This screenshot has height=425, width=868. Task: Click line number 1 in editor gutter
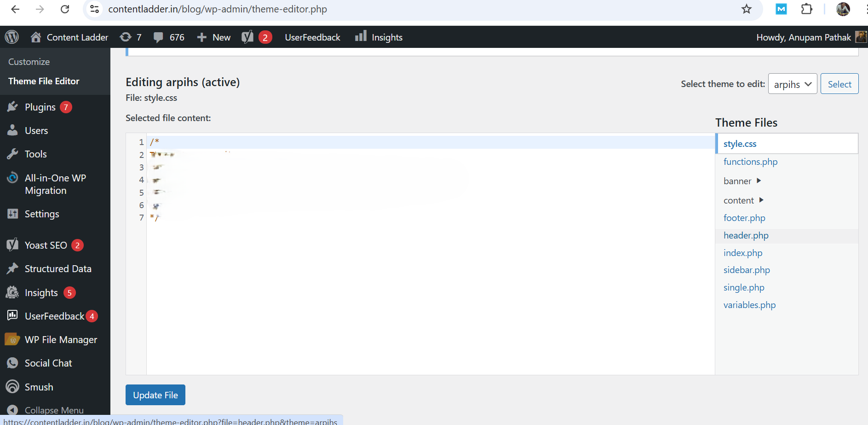coord(142,142)
